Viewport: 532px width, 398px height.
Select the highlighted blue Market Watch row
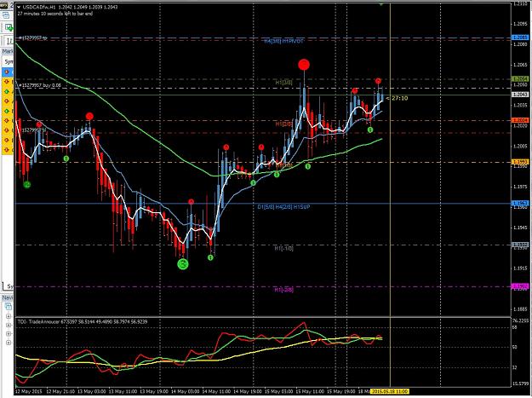coord(8,72)
